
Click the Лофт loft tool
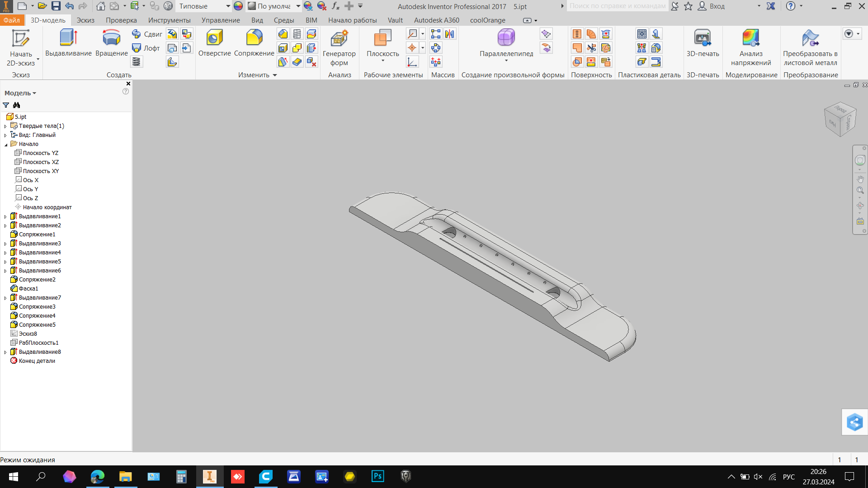click(146, 48)
